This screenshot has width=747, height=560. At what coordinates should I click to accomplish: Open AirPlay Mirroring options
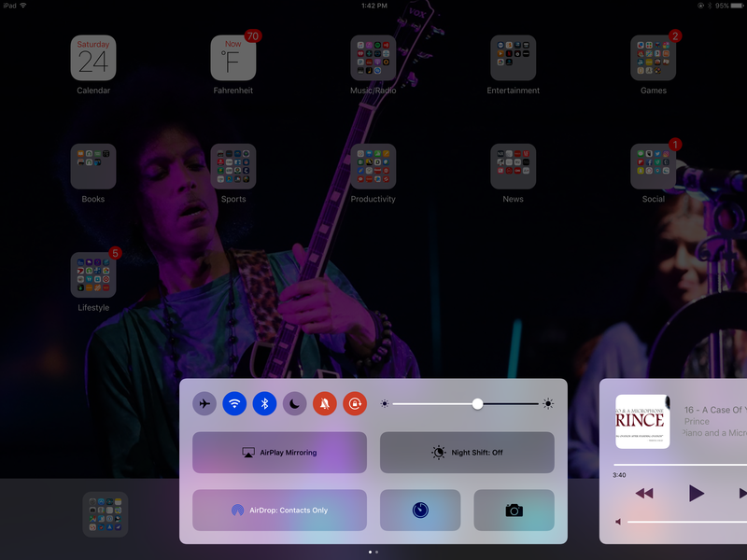pyautogui.click(x=279, y=453)
